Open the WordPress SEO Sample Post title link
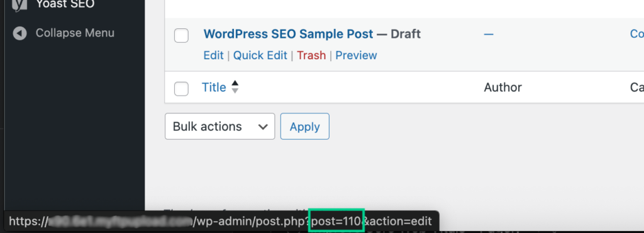This screenshot has height=233, width=644. 288,34
